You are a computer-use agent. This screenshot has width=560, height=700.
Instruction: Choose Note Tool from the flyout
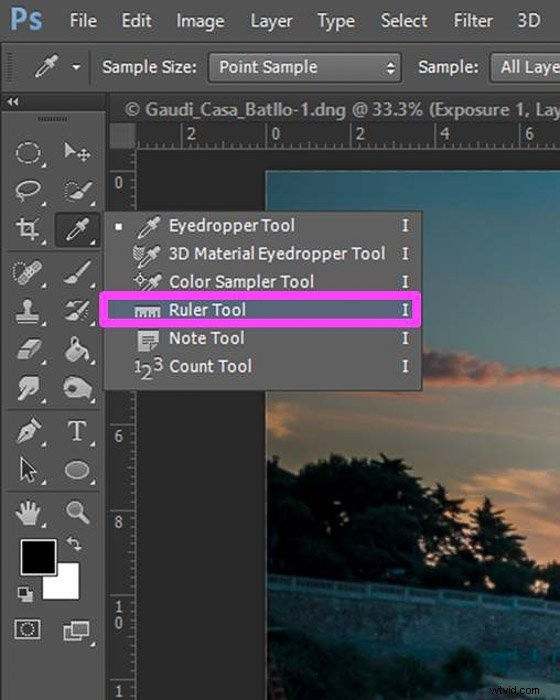(263, 338)
